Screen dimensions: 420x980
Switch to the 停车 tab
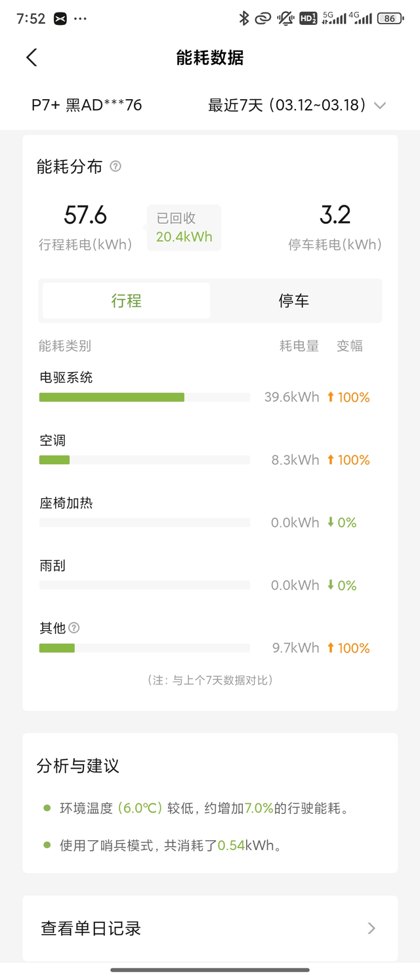coord(294,301)
